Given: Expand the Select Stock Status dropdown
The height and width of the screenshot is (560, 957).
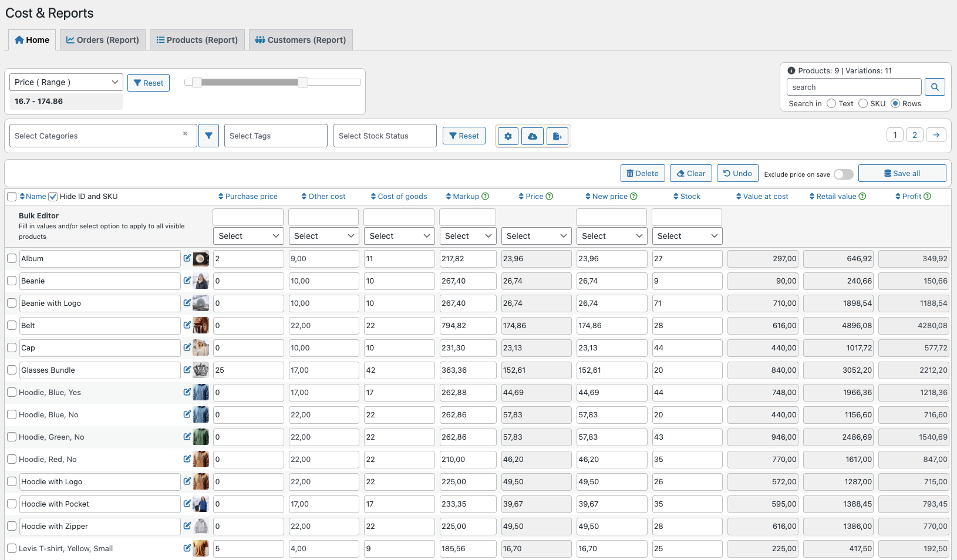Looking at the screenshot, I should click(x=385, y=136).
